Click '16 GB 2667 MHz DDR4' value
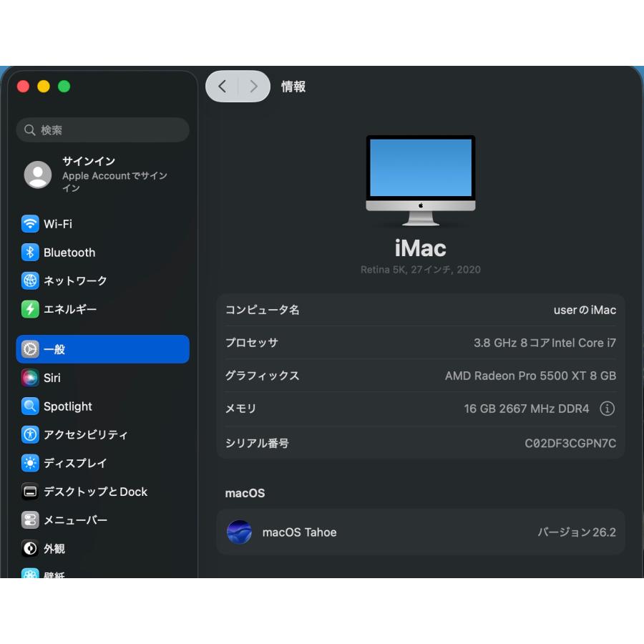This screenshot has height=644, width=644. pos(527,409)
